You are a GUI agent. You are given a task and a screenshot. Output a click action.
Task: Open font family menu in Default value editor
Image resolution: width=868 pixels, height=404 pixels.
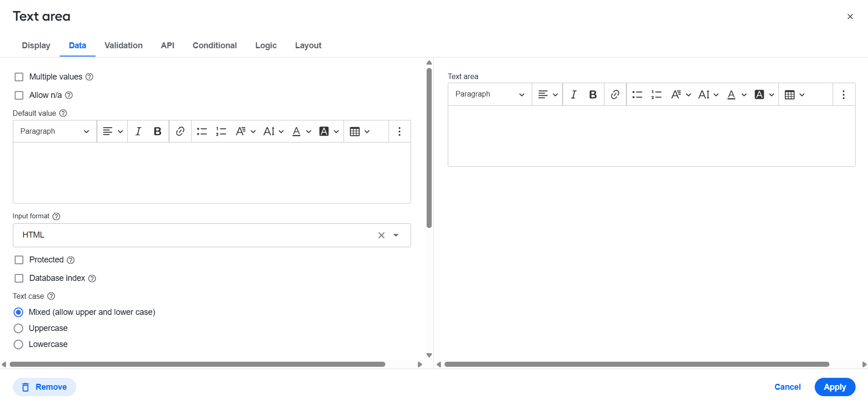click(x=245, y=131)
